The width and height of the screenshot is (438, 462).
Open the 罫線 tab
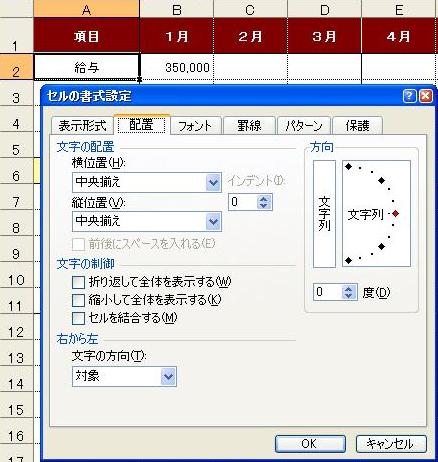click(x=249, y=126)
